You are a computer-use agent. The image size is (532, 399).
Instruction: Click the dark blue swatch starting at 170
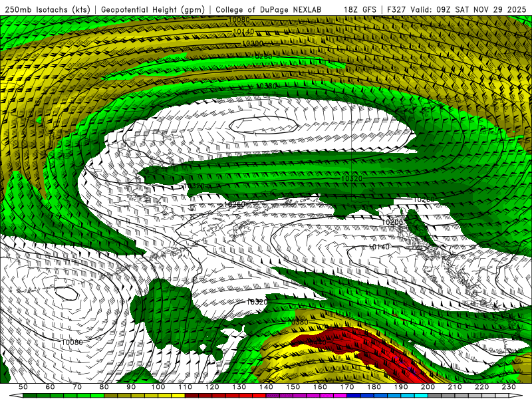(x=354, y=396)
